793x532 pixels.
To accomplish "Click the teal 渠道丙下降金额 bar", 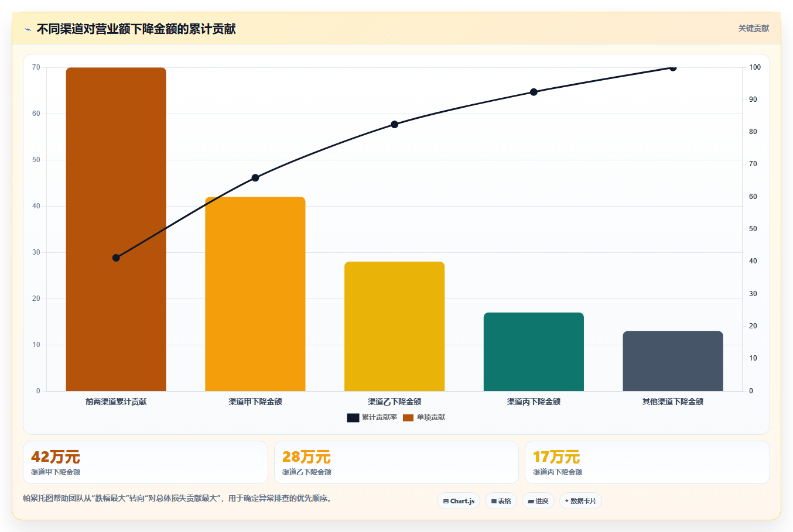I will pos(534,352).
